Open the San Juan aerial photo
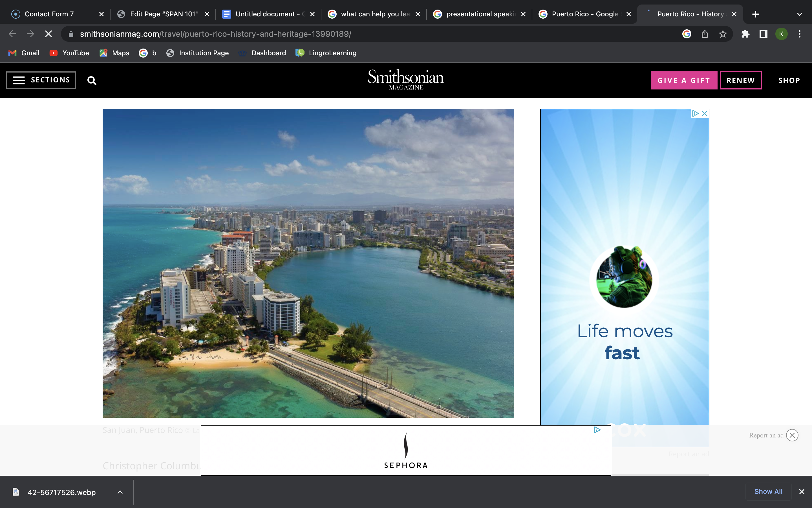Viewport: 812px width, 508px height. tap(308, 263)
